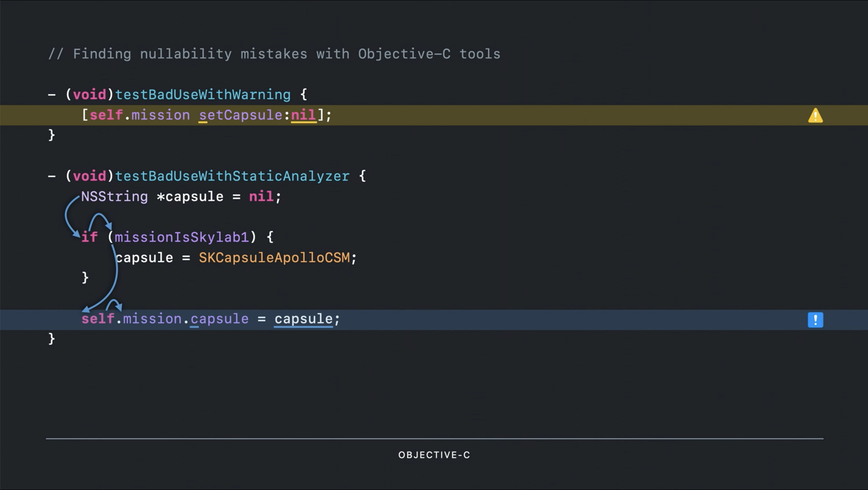Click the self keyword in yellow warning line
868x490 pixels.
pyautogui.click(x=106, y=115)
